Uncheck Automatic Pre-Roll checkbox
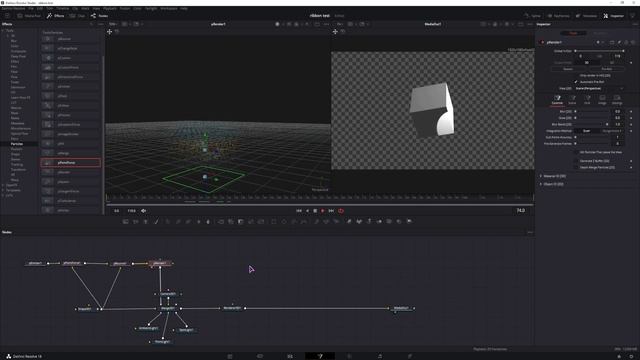Screen dimensions: 640x360 (x=576, y=82)
